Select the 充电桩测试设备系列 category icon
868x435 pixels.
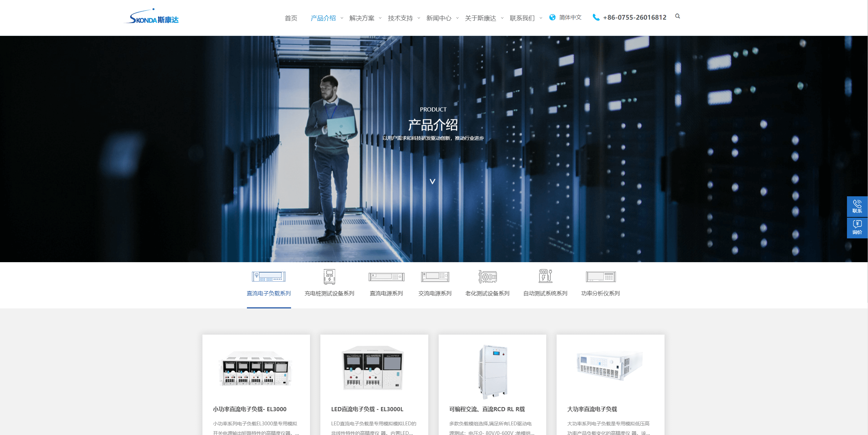[x=329, y=276]
